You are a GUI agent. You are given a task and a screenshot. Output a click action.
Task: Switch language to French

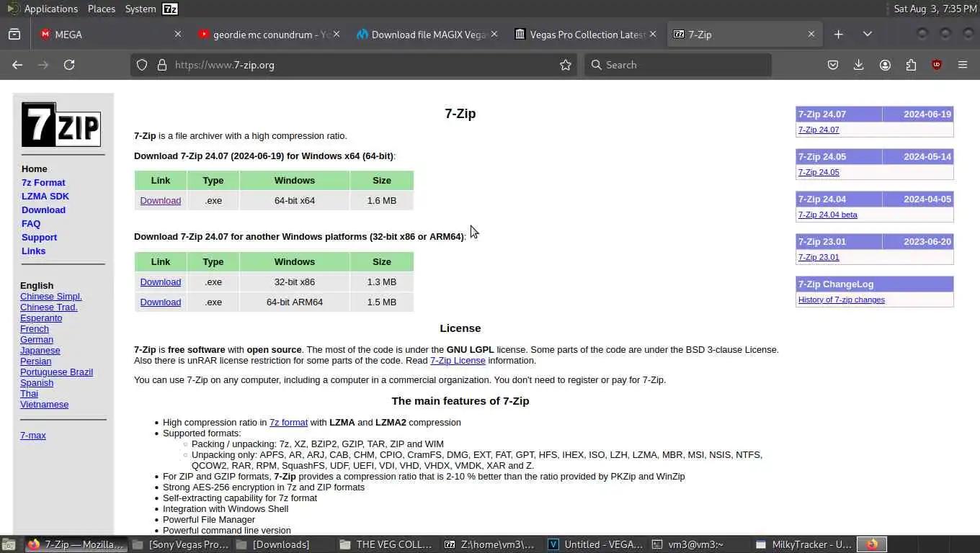[35, 328]
